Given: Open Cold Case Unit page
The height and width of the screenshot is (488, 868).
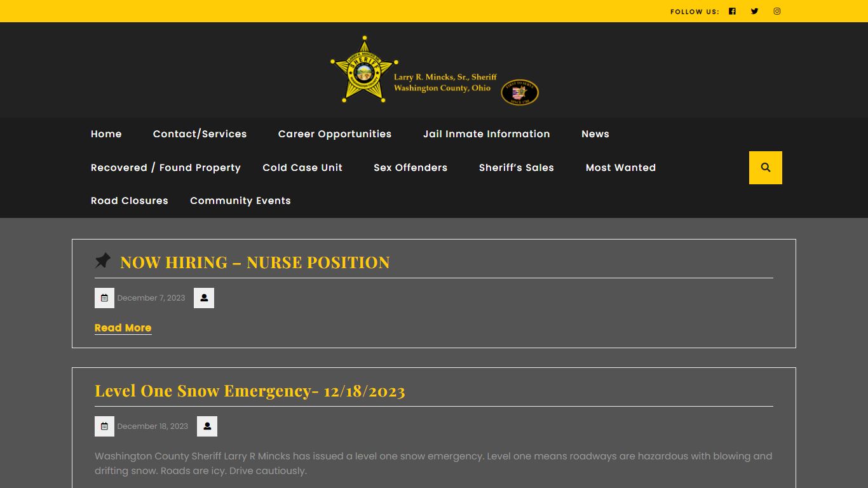Looking at the screenshot, I should tap(302, 168).
